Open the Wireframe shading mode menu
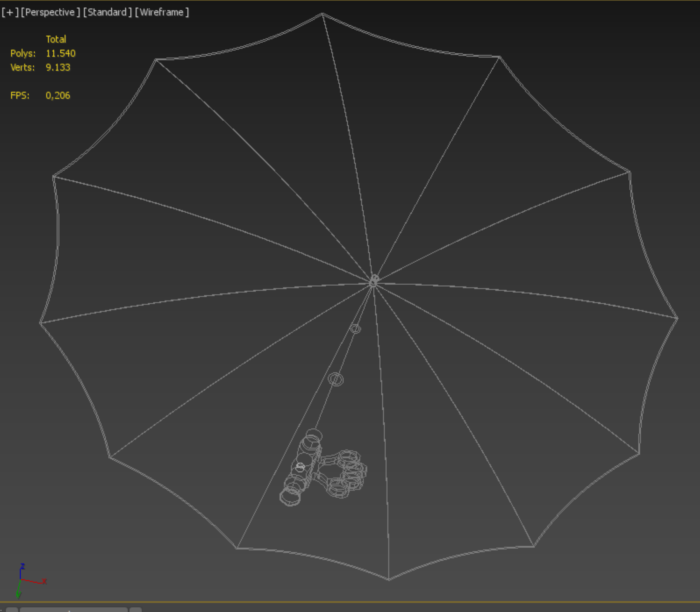 [x=162, y=12]
